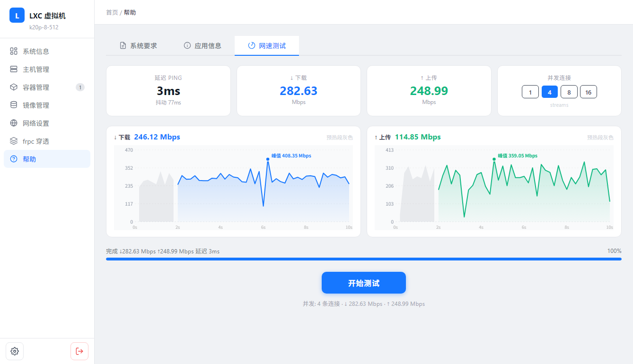Start the test with 开始测试 button
The image size is (633, 364).
(364, 283)
